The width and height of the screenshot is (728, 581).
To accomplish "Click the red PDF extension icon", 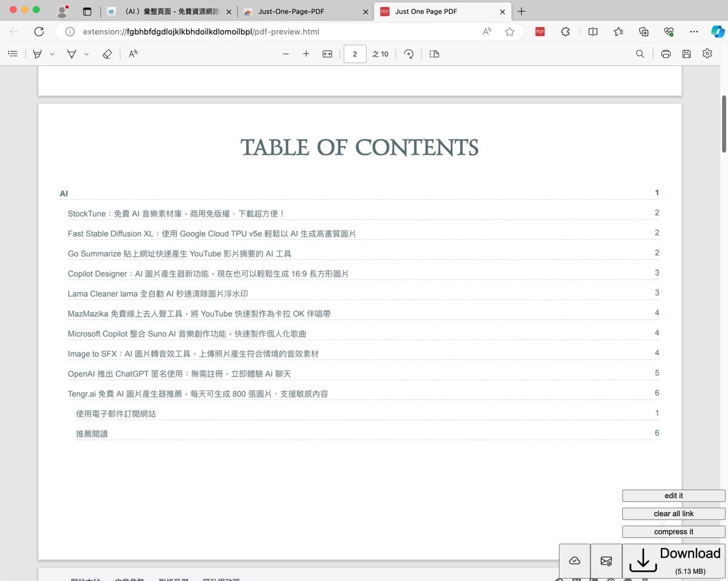I will point(540,32).
